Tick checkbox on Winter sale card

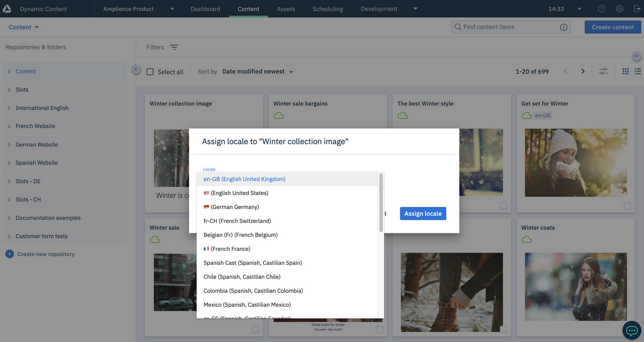pos(256,329)
